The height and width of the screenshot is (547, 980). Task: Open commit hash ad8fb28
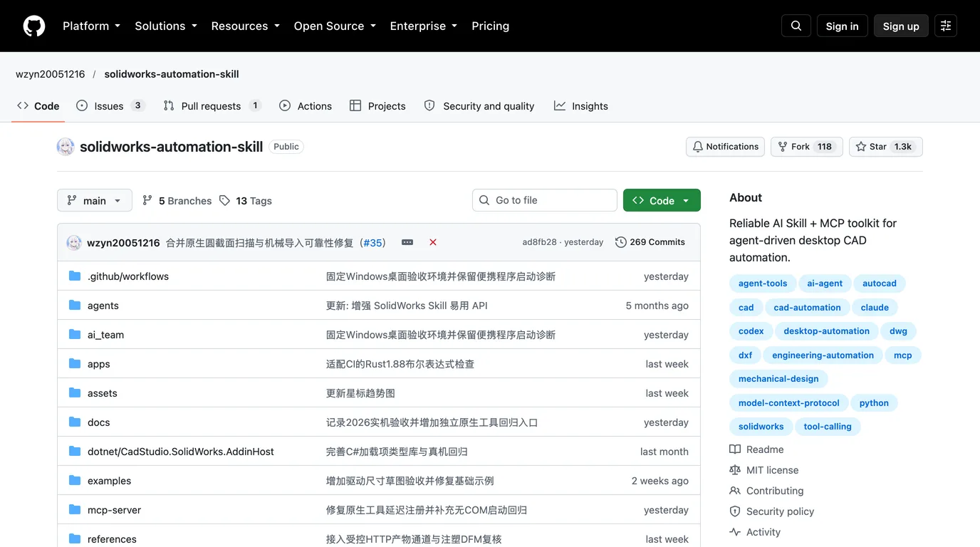tap(539, 242)
